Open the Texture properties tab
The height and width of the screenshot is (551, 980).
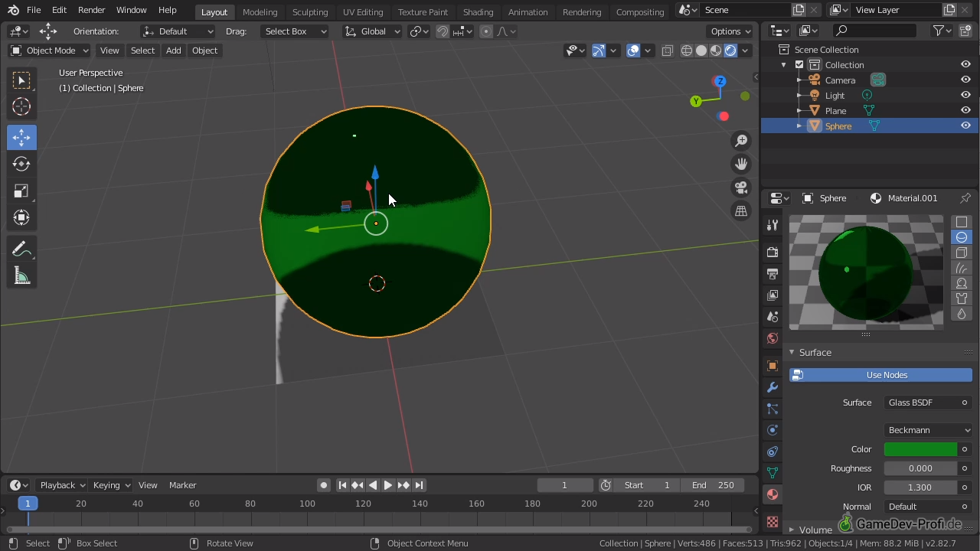click(x=773, y=522)
